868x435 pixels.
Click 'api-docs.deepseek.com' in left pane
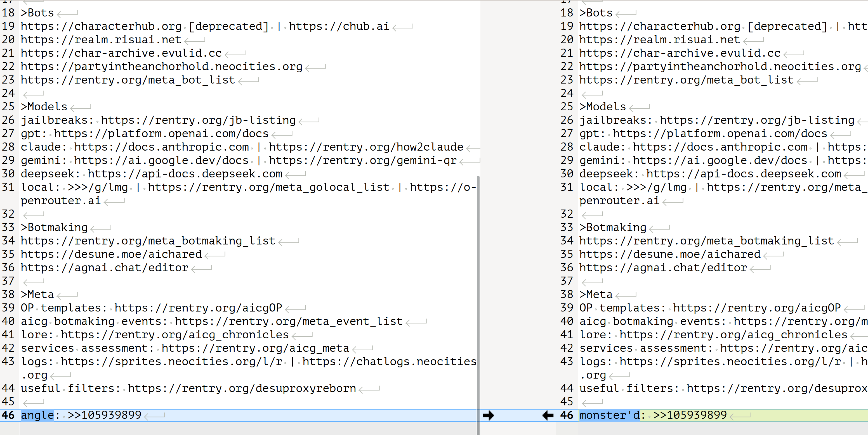tap(212, 174)
